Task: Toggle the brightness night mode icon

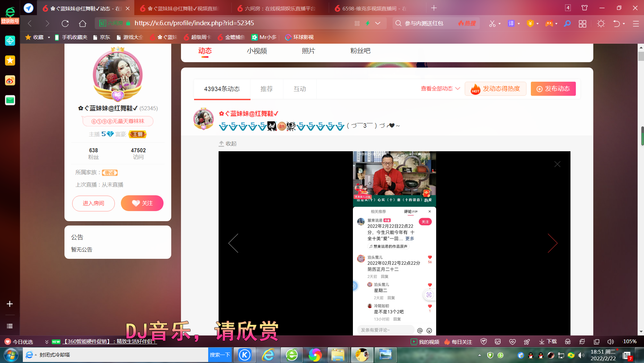Action: click(x=601, y=24)
